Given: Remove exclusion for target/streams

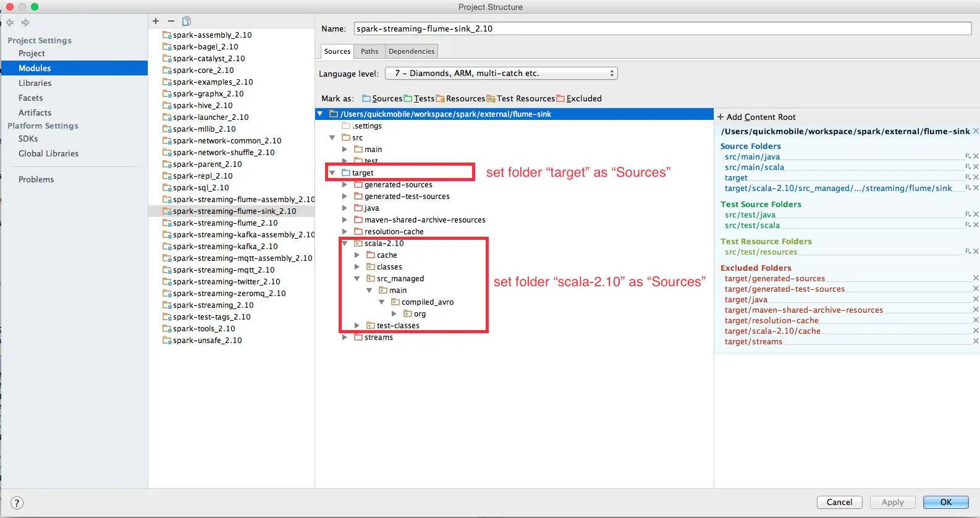Looking at the screenshot, I should pos(976,341).
